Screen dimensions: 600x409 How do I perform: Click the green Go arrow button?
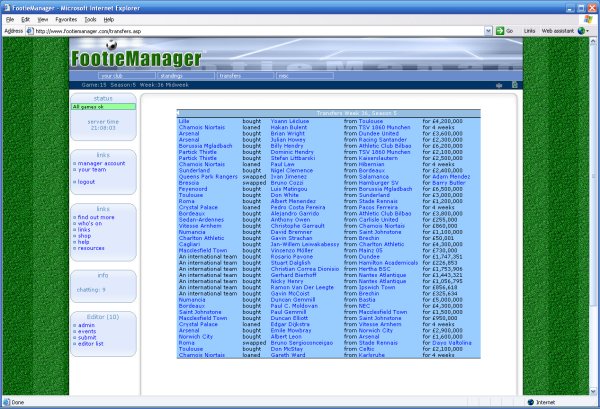point(500,31)
